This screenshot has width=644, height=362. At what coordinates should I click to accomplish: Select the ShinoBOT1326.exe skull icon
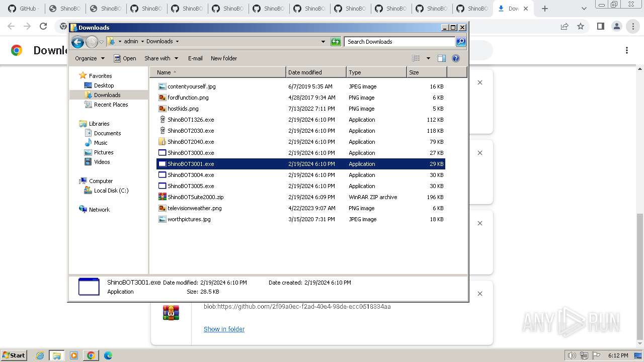pyautogui.click(x=162, y=120)
